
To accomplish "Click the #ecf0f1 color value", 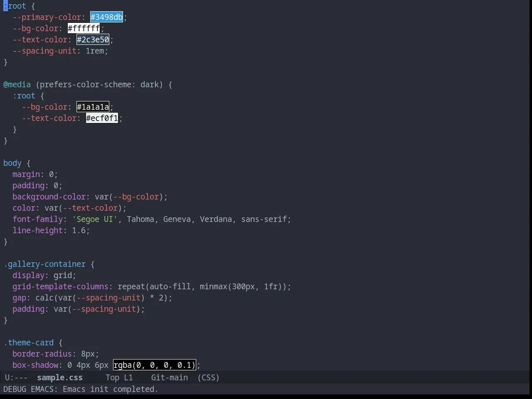I will point(102,118).
